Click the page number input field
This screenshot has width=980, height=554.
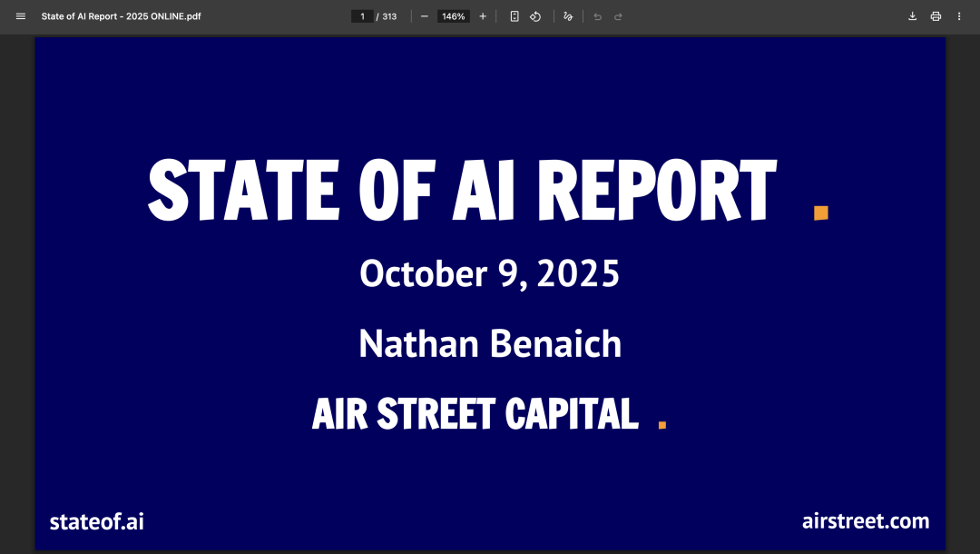(362, 16)
